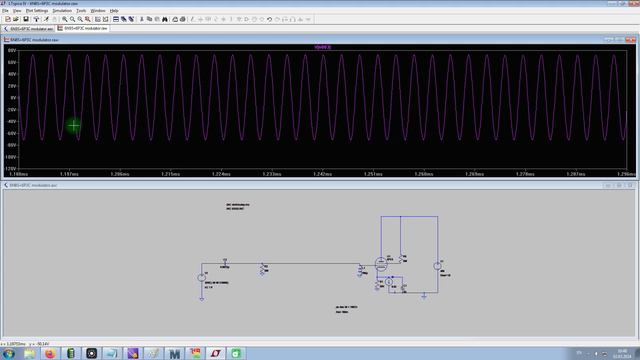Select the right-side supply voltage source

point(438,266)
